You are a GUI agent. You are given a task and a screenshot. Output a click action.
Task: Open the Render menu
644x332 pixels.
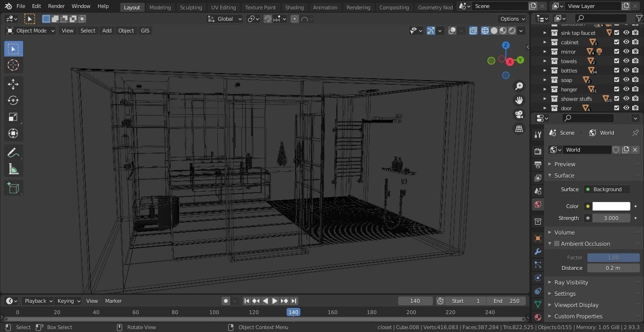(x=56, y=6)
